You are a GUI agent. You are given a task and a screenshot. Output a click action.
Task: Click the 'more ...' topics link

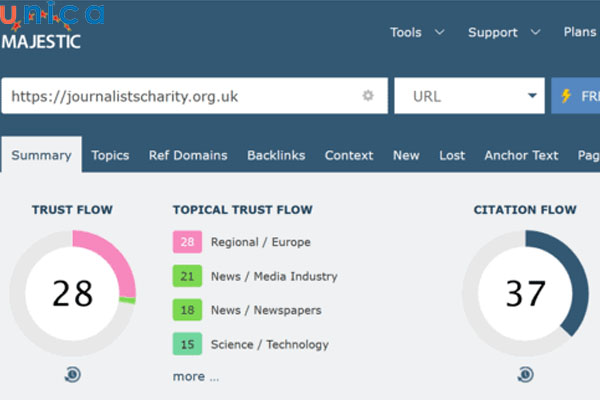coord(195,376)
